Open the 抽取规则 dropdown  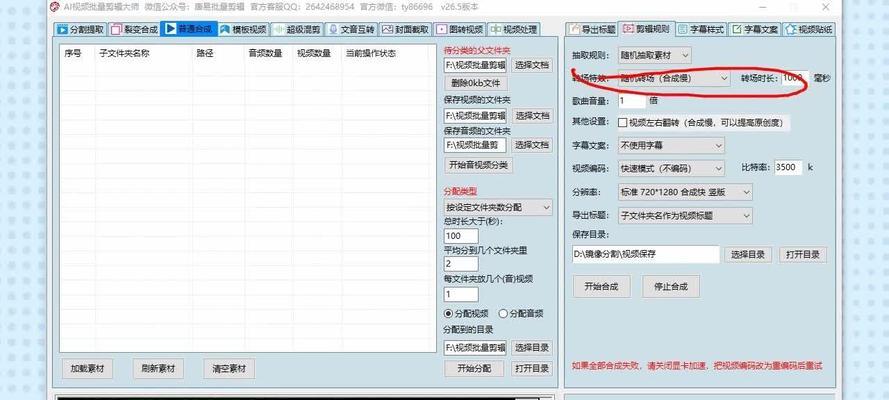(x=655, y=56)
